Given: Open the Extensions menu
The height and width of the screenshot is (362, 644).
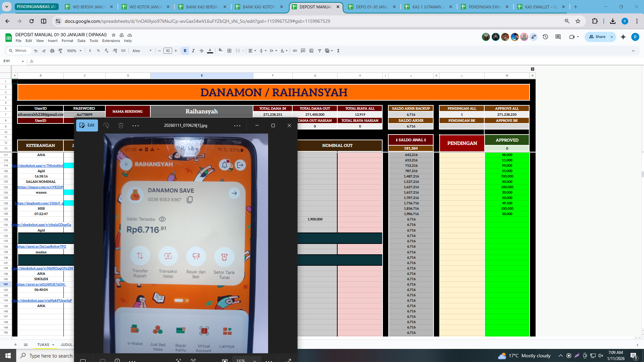Looking at the screenshot, I should pos(111,41).
